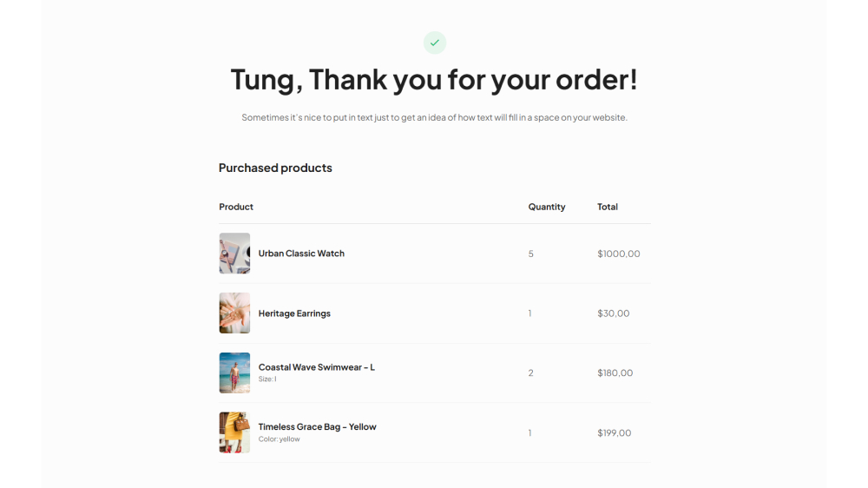Click the green checkmark success icon
Screen dimensions: 868x488
pyautogui.click(x=434, y=43)
